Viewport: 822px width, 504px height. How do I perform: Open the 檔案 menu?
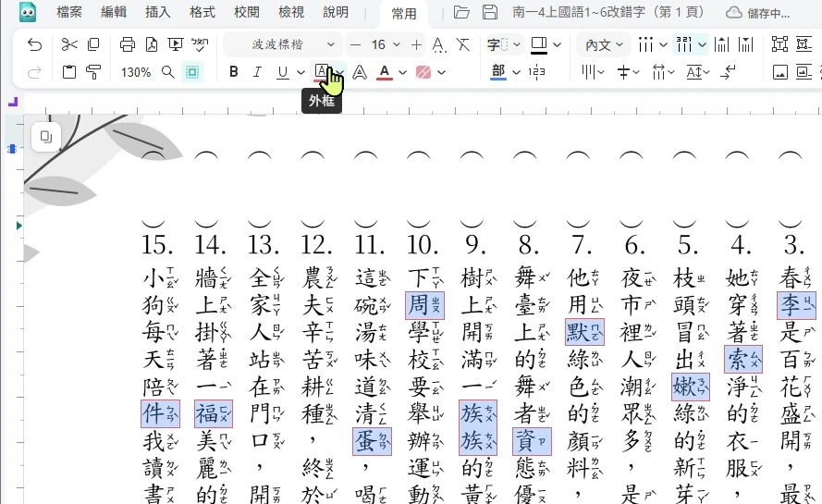69,12
